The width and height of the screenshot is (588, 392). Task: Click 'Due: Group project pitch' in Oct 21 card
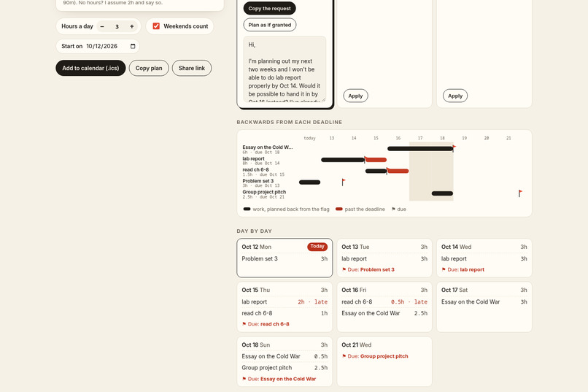pos(375,356)
